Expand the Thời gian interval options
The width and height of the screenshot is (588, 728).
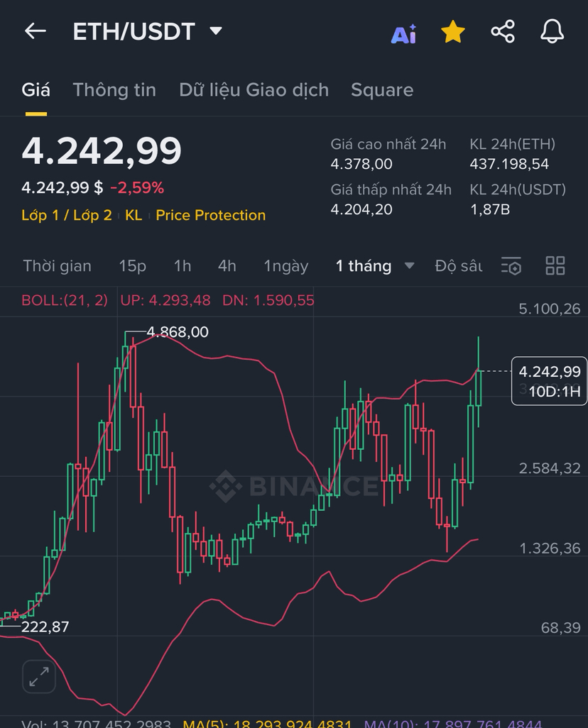click(58, 266)
